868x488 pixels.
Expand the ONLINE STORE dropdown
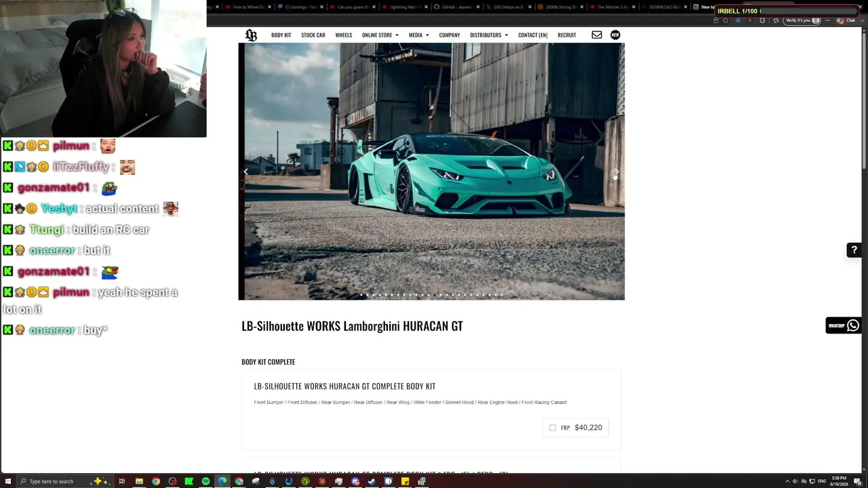(x=380, y=35)
